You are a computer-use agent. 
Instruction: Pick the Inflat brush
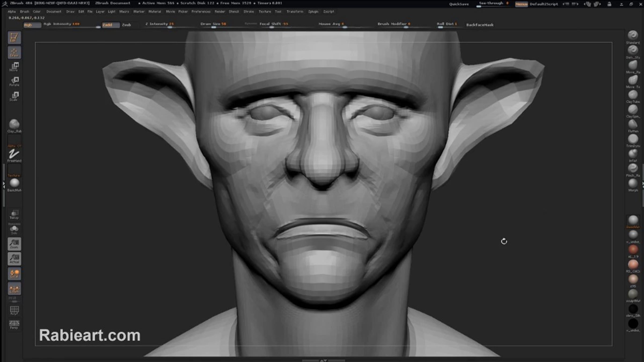[633, 154]
